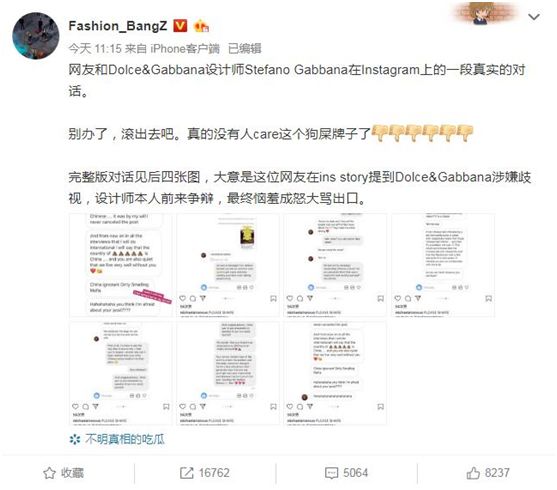The image size is (557, 490).
Task: Open the Fashion_BangZ profile avatar
Action: coord(36,36)
